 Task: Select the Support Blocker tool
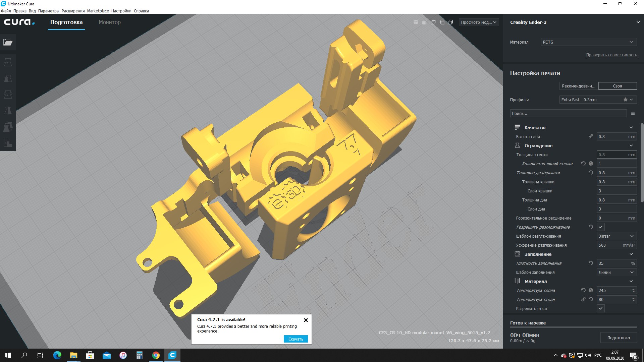tap(8, 143)
